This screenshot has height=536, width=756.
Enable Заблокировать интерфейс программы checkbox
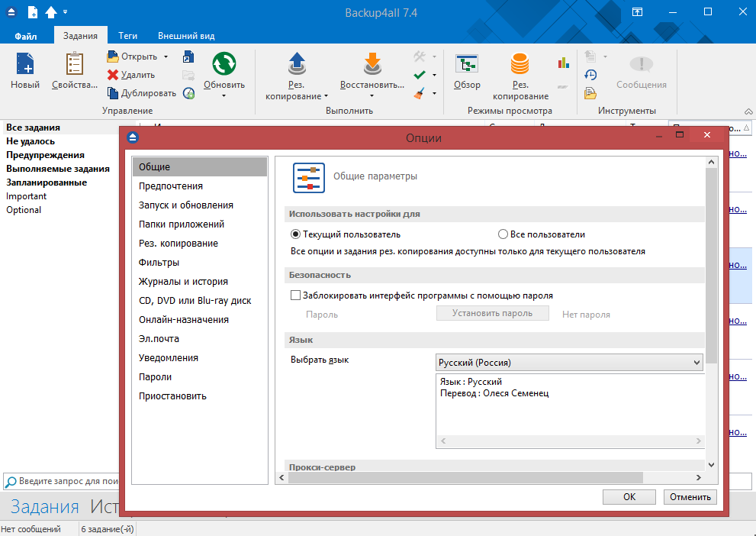click(295, 295)
